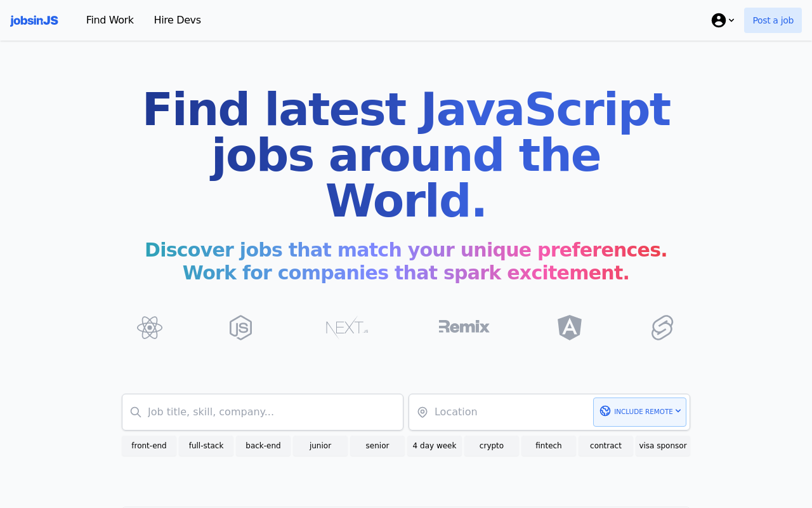
Task: Focus the job title search field
Action: [263, 412]
